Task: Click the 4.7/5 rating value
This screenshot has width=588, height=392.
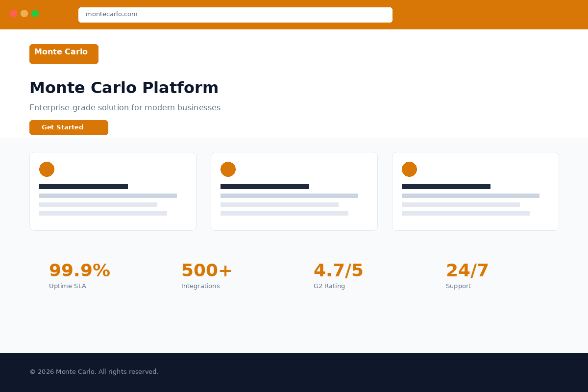Action: [x=339, y=270]
